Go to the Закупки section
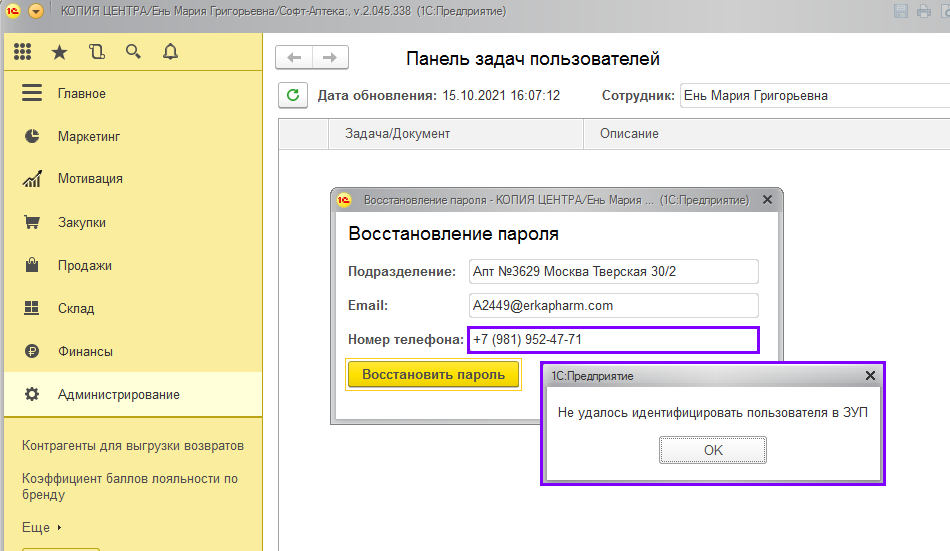Image resolution: width=950 pixels, height=551 pixels. [81, 222]
